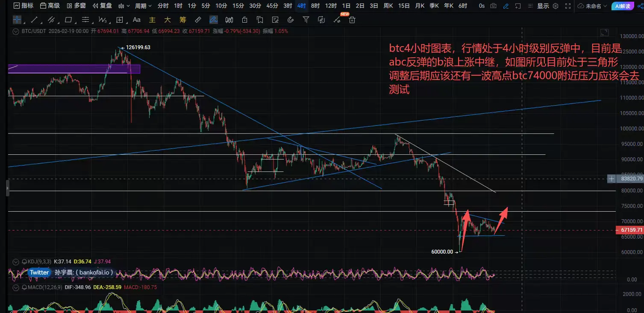Click the Twitter badge link
This screenshot has width=644, height=313.
point(39,272)
